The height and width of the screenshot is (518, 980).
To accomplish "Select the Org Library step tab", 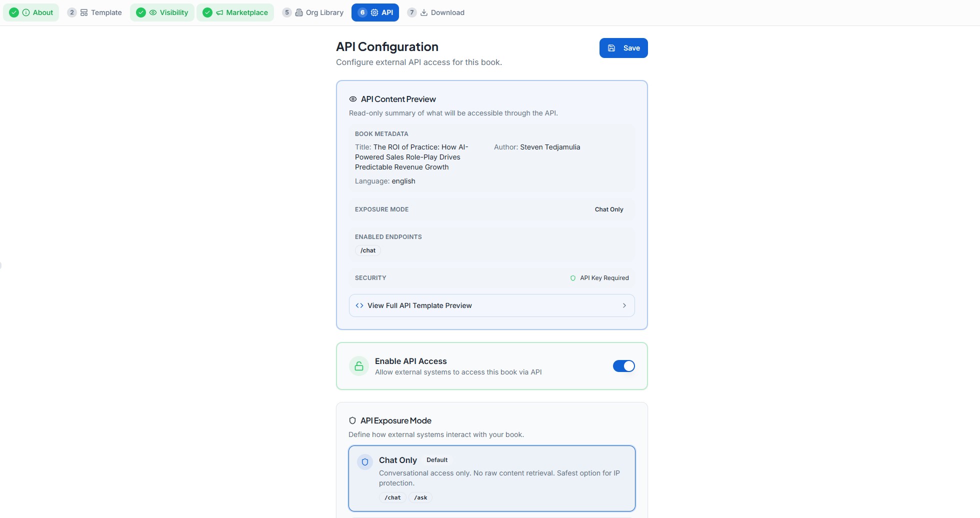I will (313, 12).
